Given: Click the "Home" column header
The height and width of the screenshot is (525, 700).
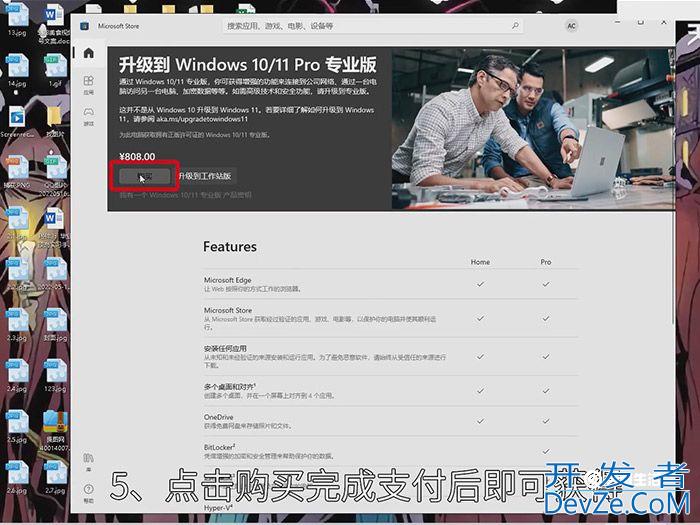Looking at the screenshot, I should (x=480, y=262).
